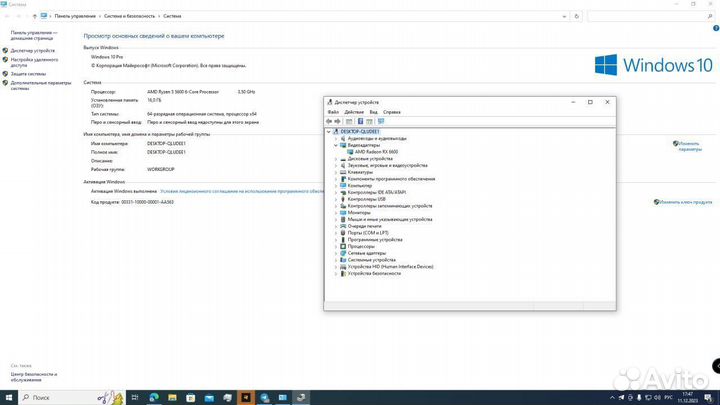Open the Действие menu in Device Manager
Screen dimensions: 720x405
(354, 112)
